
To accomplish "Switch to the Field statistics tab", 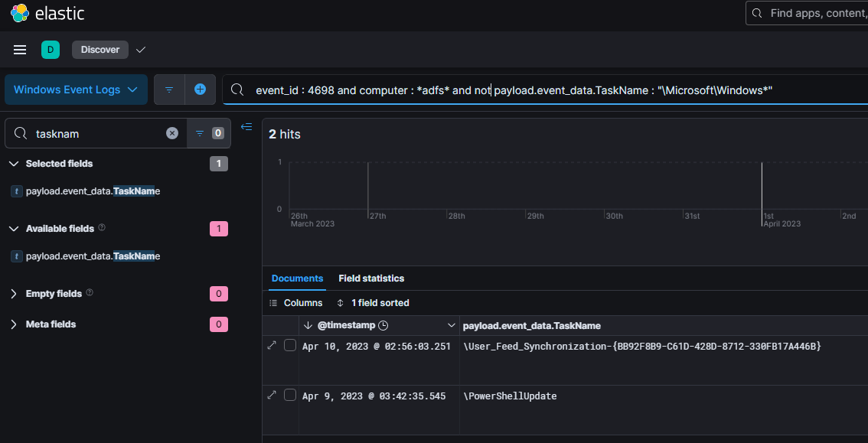I will point(371,279).
